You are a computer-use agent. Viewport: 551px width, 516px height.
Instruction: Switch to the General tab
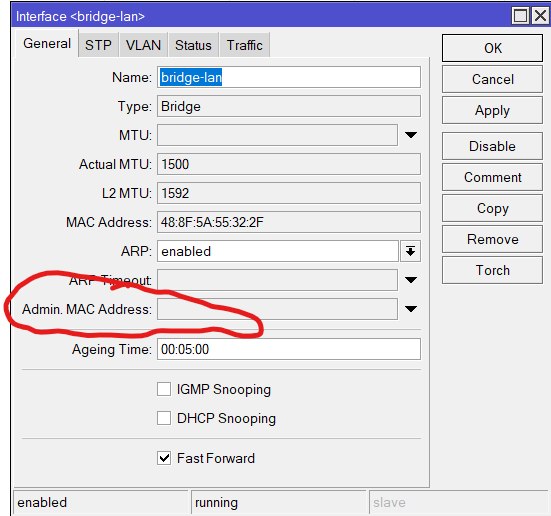point(47,44)
